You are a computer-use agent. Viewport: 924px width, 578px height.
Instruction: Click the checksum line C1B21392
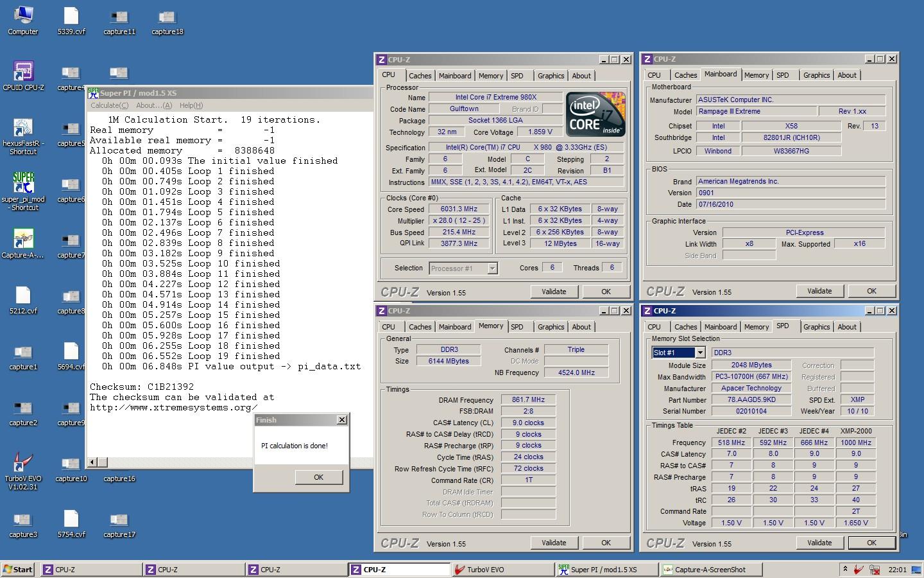pyautogui.click(x=142, y=387)
